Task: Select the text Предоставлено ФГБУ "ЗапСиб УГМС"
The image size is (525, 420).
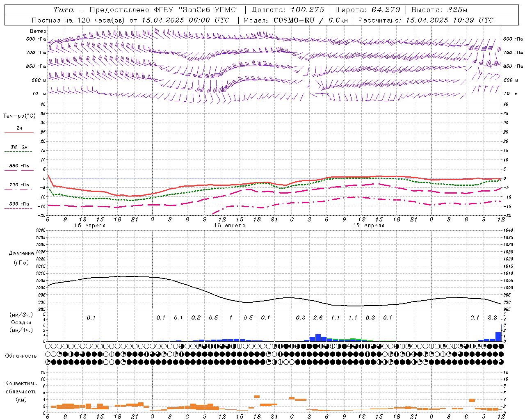Action: 164,10
